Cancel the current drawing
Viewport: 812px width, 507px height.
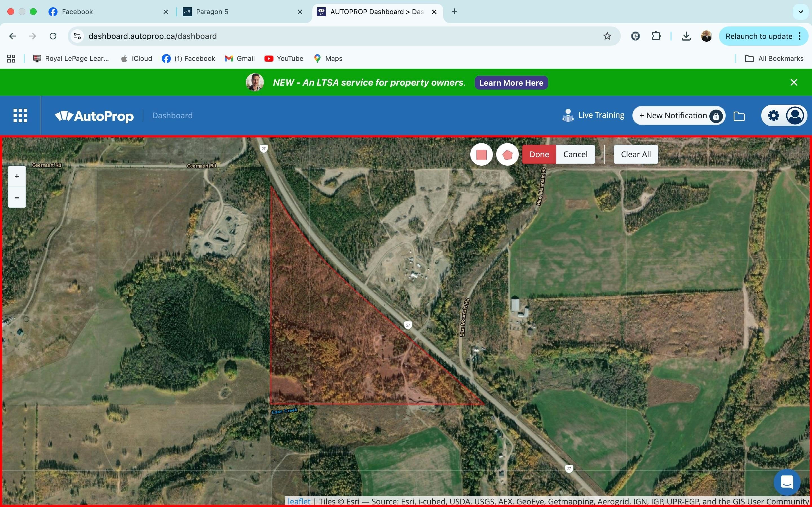tap(575, 155)
